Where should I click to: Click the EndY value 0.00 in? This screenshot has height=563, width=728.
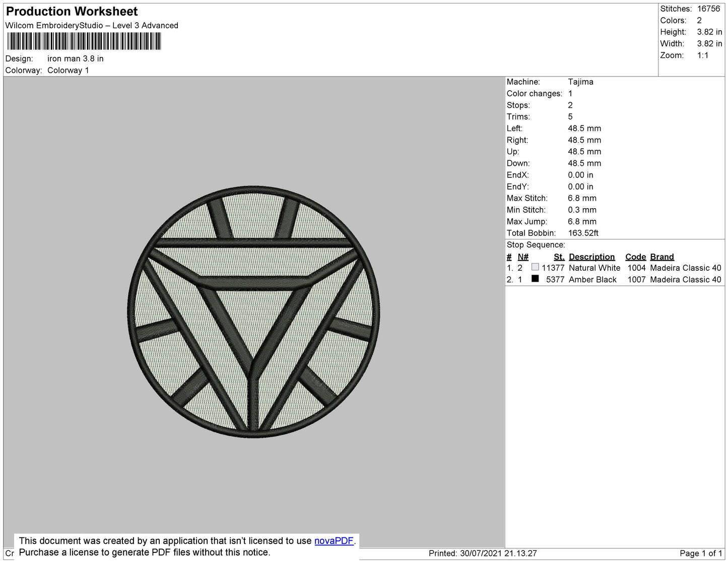click(x=580, y=187)
